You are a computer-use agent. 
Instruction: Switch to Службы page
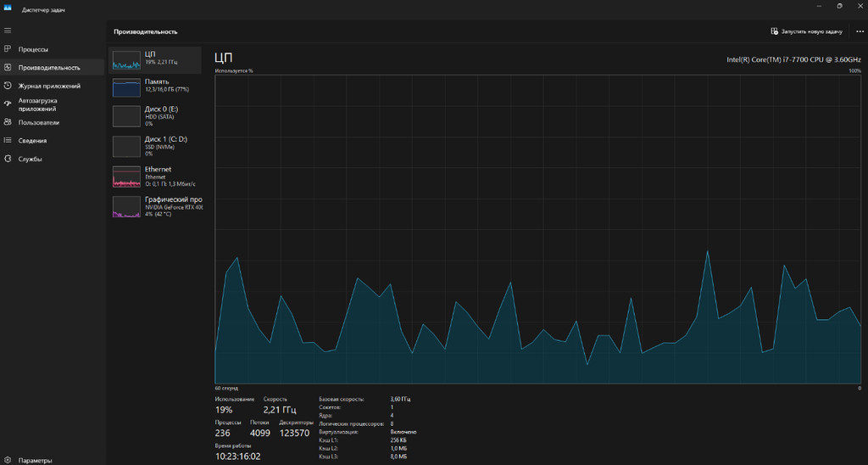30,159
